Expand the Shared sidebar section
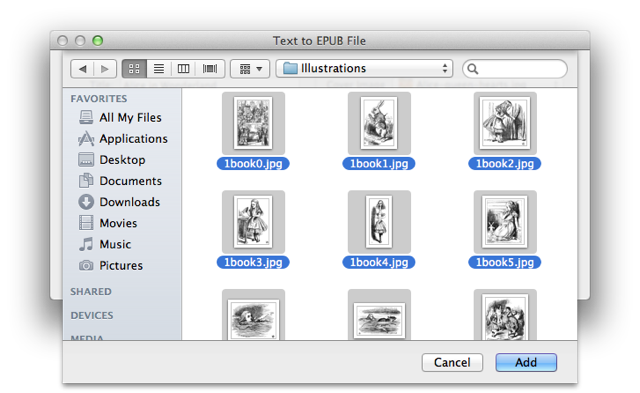This screenshot has height=393, width=640. coord(91,291)
